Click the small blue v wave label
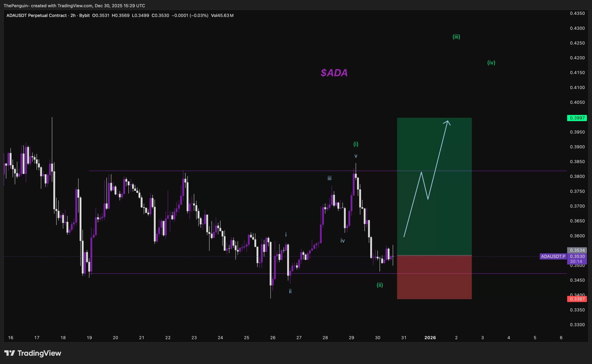This screenshot has height=364, width=592. click(x=356, y=156)
